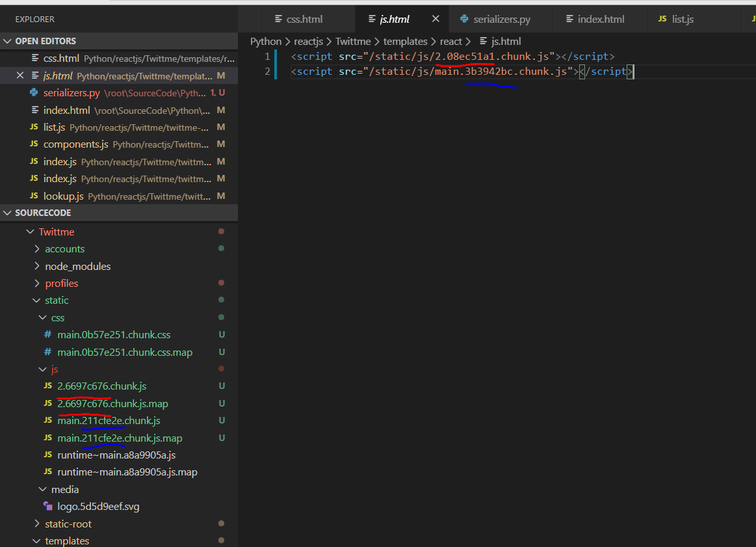
Task: Open 2.6697c676.chunk.js.map file
Action: (x=112, y=403)
